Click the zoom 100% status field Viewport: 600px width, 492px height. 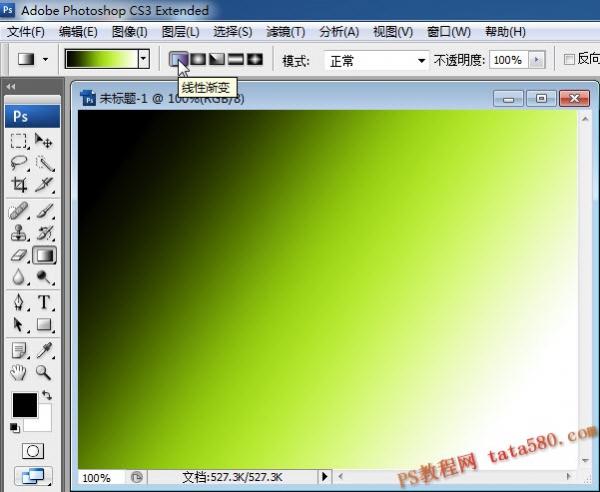pyautogui.click(x=101, y=478)
